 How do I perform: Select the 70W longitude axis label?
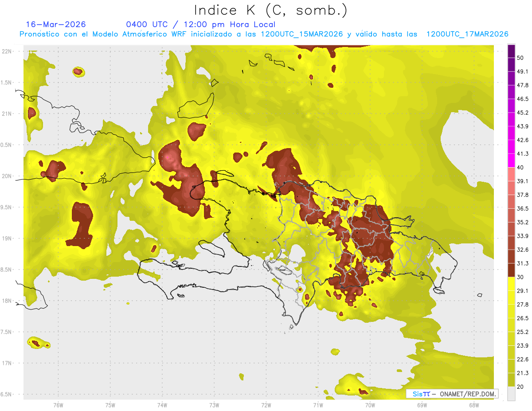click(370, 405)
